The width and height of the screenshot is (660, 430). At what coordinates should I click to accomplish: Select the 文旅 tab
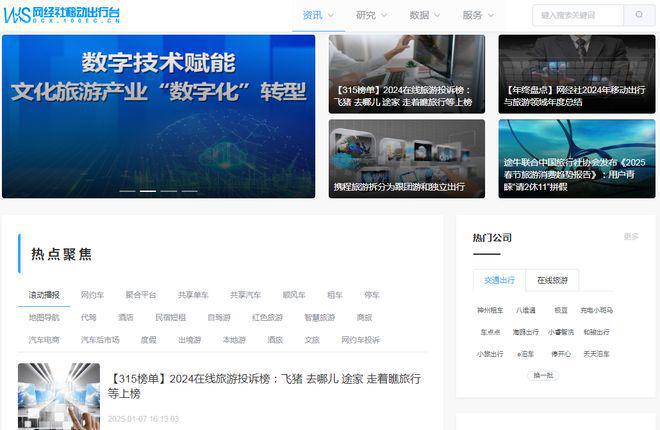(x=312, y=340)
